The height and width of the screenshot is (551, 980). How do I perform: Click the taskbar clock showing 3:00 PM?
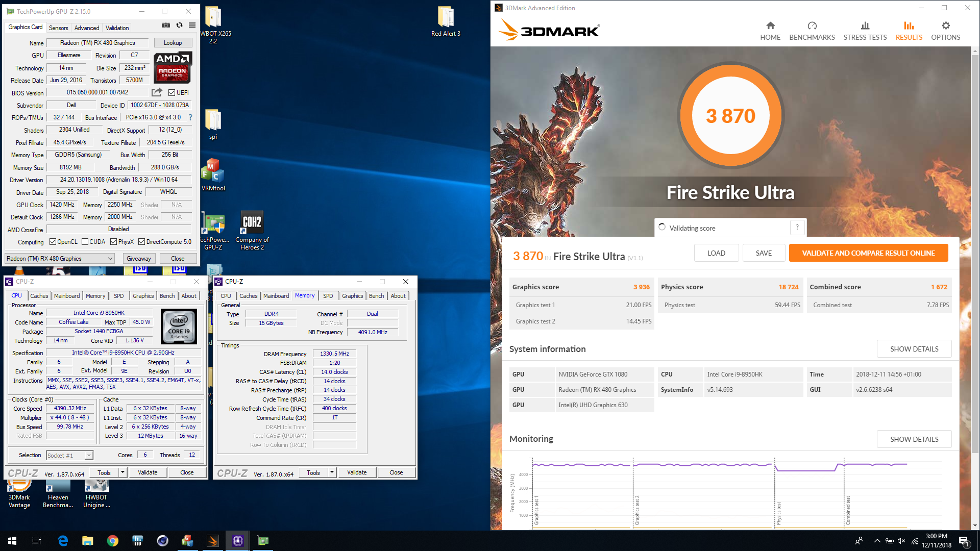click(x=937, y=541)
